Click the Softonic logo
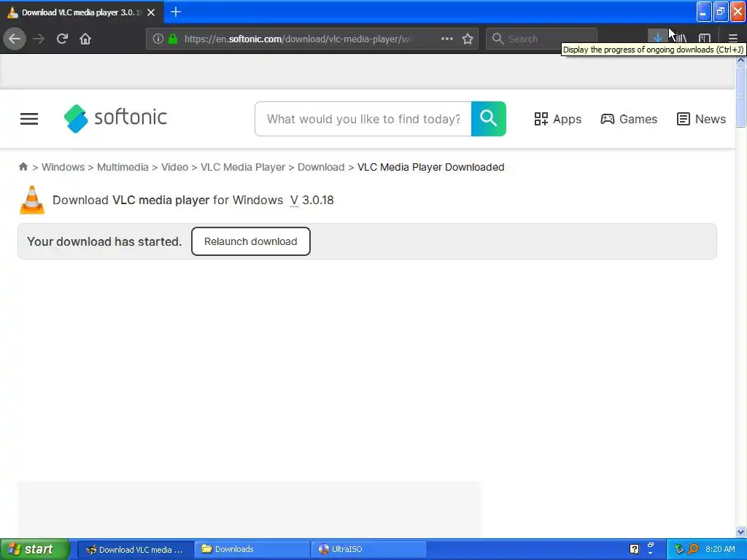 [x=115, y=118]
